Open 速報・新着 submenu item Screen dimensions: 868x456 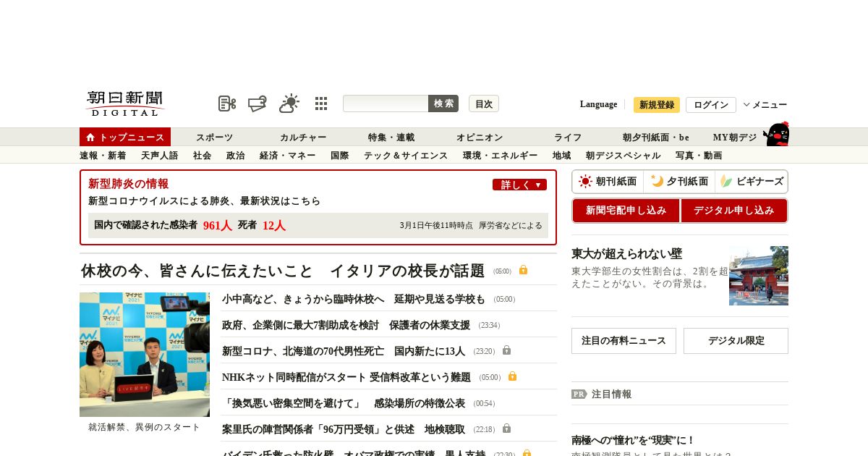tap(103, 156)
